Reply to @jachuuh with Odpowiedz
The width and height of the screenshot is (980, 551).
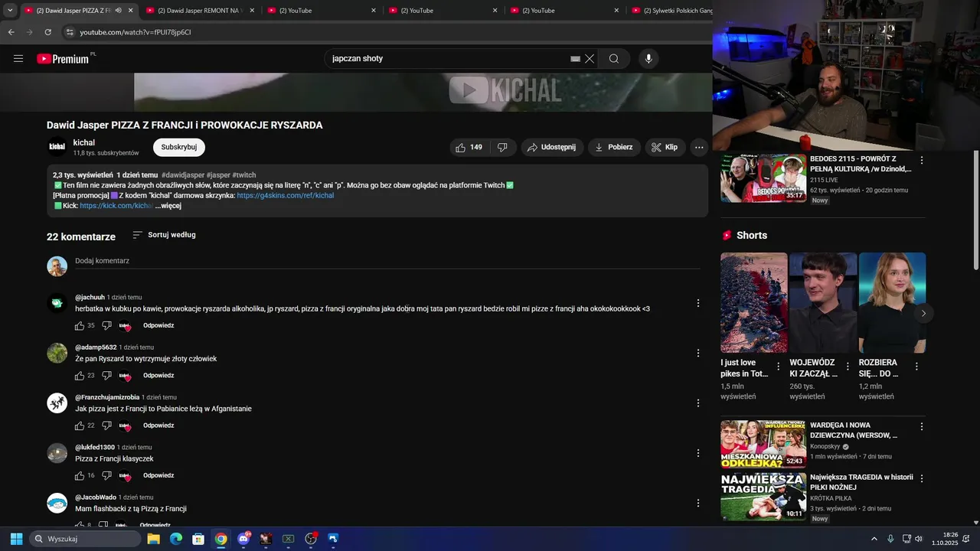click(158, 326)
